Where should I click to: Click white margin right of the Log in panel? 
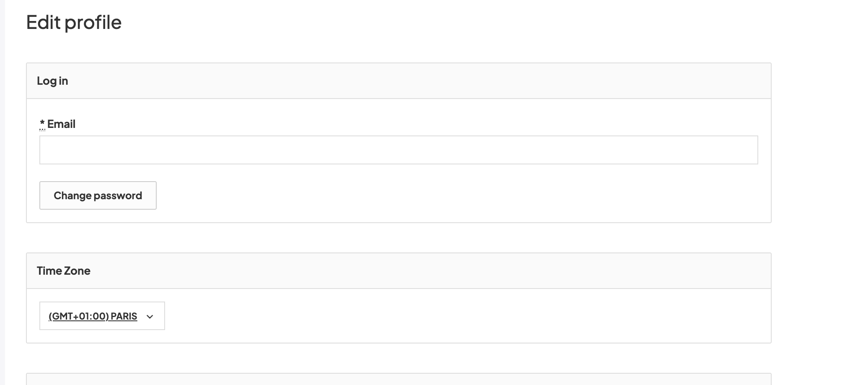click(x=817, y=143)
